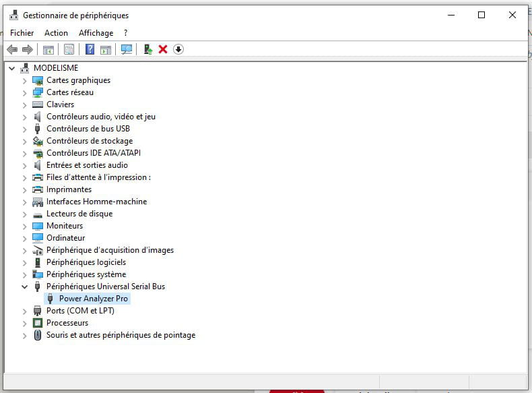
Task: Open the ? help menu
Action: pyautogui.click(x=125, y=33)
